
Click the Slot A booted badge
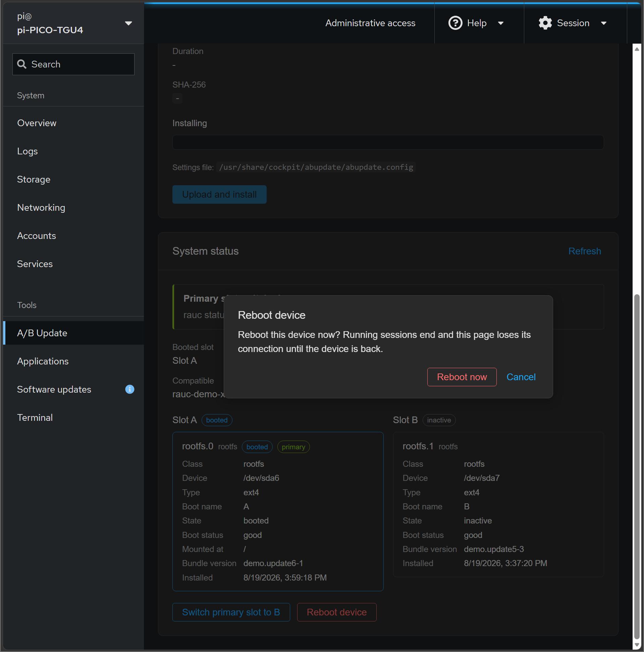coord(217,420)
